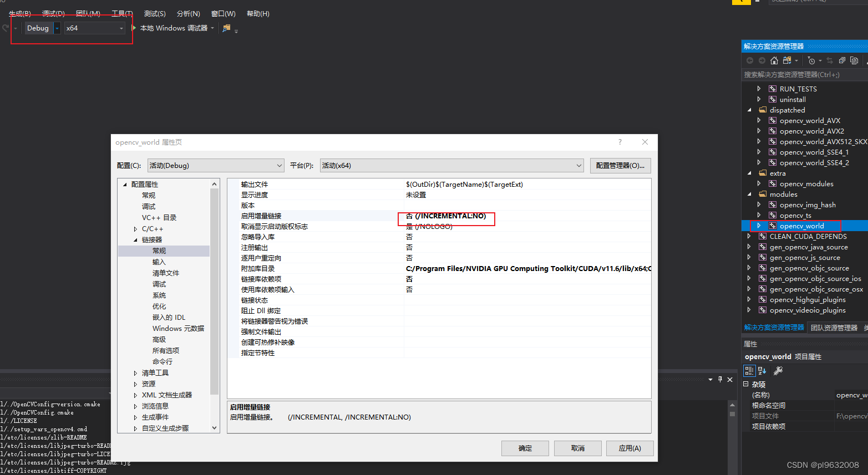Select 清单文件 under 链接器
The height and width of the screenshot is (475, 868).
tap(166, 273)
